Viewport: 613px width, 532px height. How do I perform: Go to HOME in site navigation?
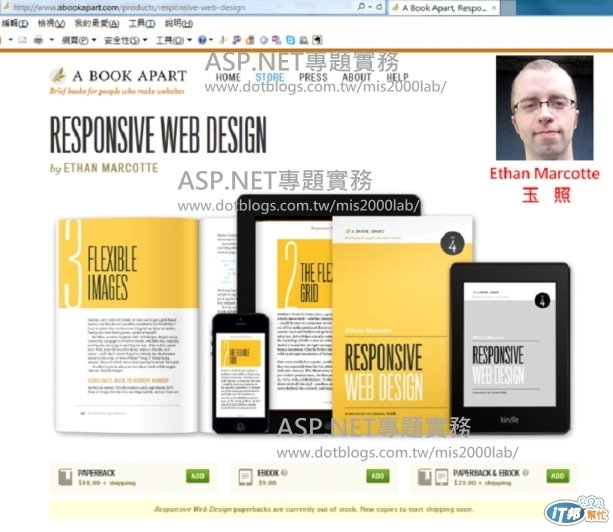pyautogui.click(x=228, y=77)
